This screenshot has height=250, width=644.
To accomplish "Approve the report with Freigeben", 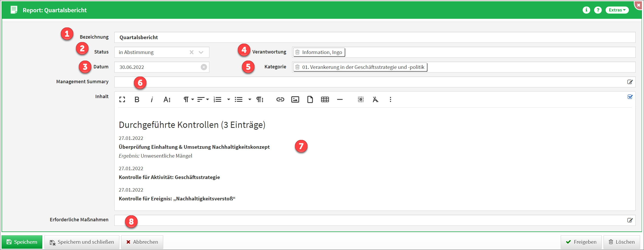I will click(581, 242).
